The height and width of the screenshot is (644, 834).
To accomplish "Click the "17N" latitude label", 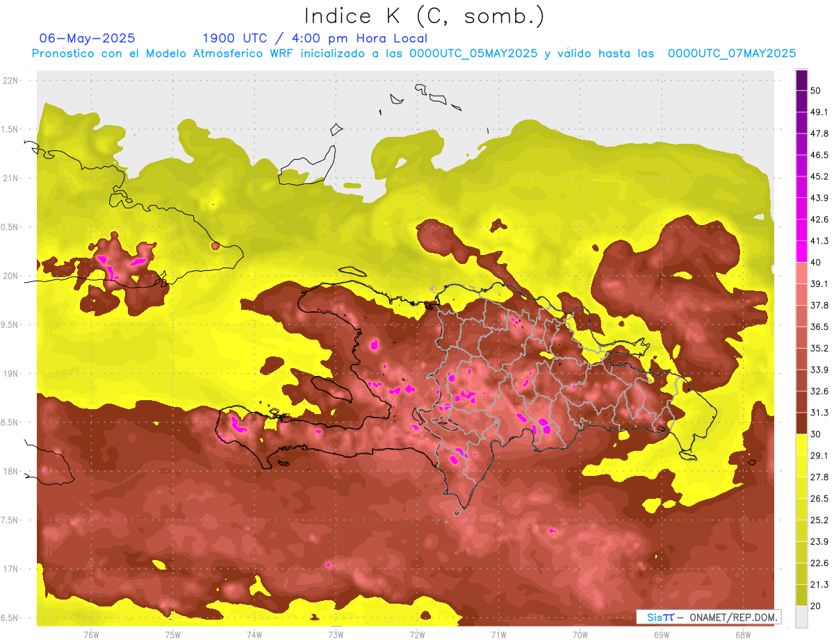I will pos(10,570).
